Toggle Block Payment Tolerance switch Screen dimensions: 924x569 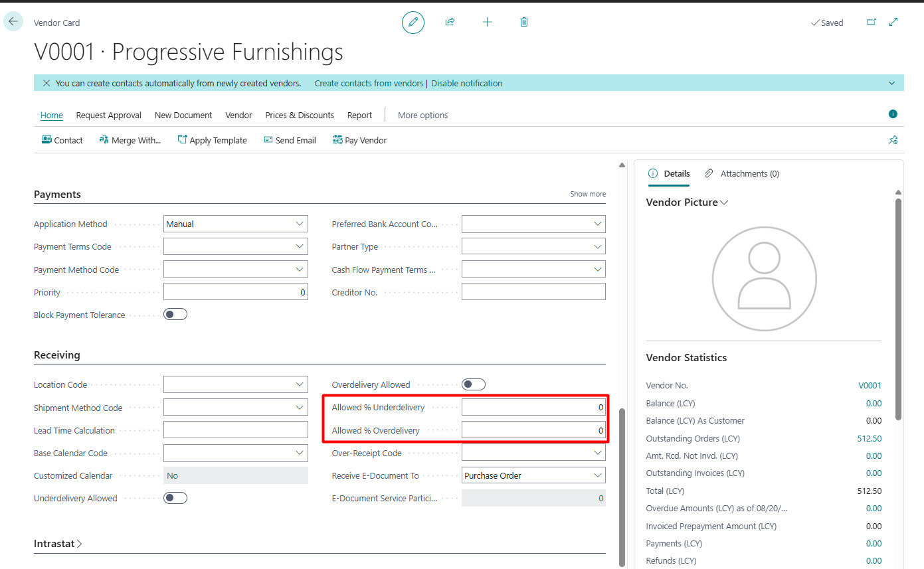pyautogui.click(x=175, y=315)
